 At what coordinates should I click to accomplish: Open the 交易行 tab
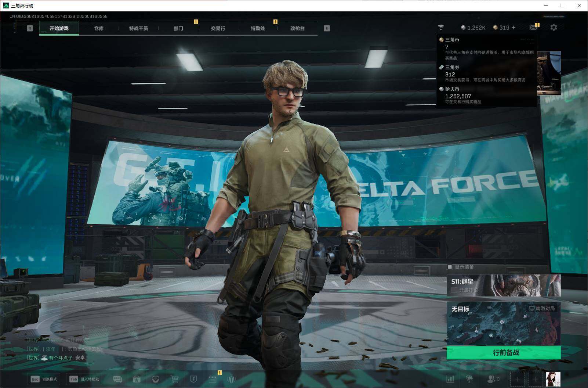(218, 28)
